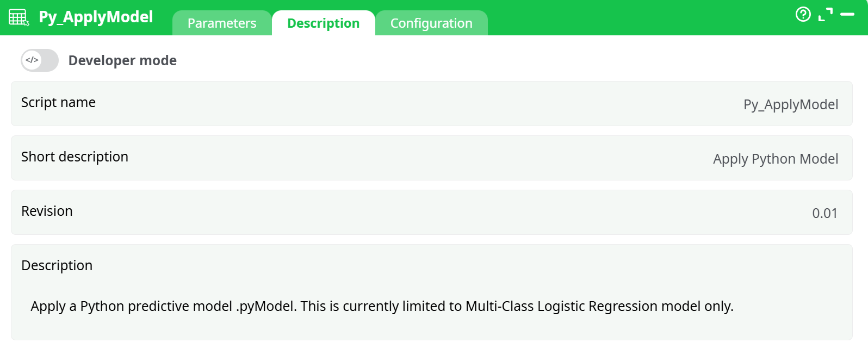Click the Py_ApplyModel title text
The height and width of the screenshot is (349, 868).
click(x=97, y=17)
